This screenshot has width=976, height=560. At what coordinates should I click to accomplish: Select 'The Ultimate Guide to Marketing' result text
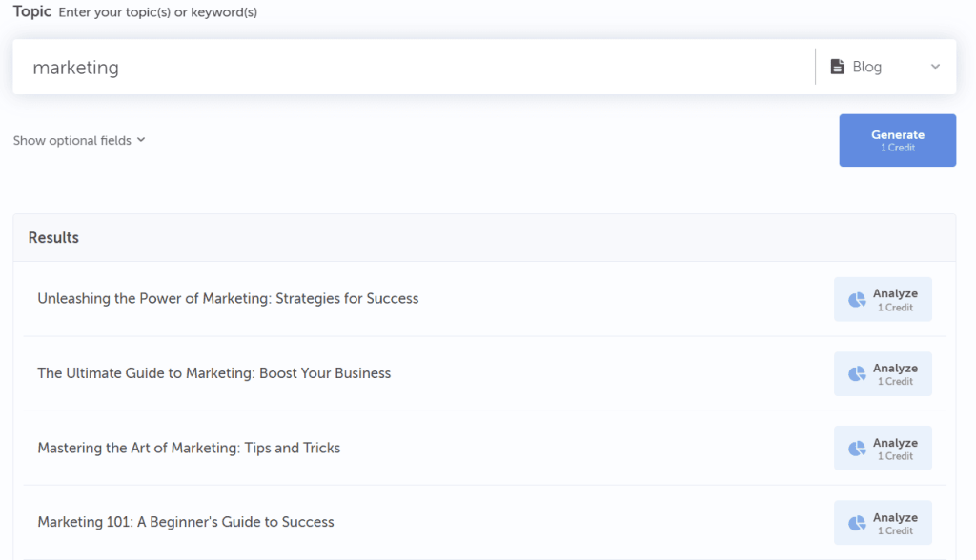tap(213, 372)
